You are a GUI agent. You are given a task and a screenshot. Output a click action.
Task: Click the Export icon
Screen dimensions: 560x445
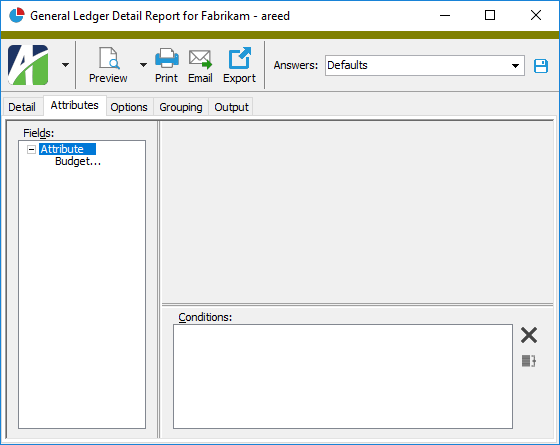tap(239, 58)
